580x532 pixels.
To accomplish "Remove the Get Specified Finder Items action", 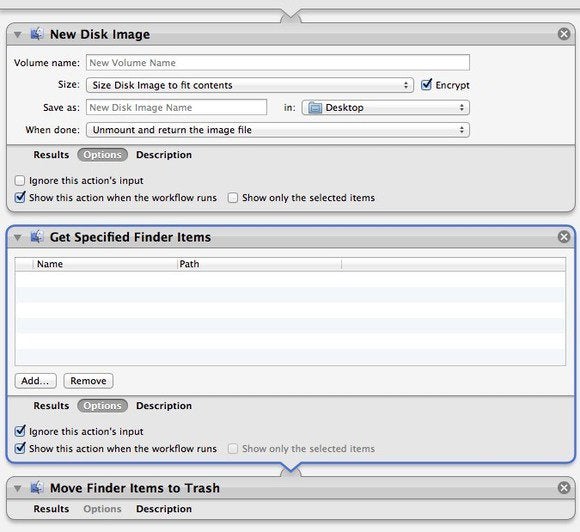I will 564,237.
